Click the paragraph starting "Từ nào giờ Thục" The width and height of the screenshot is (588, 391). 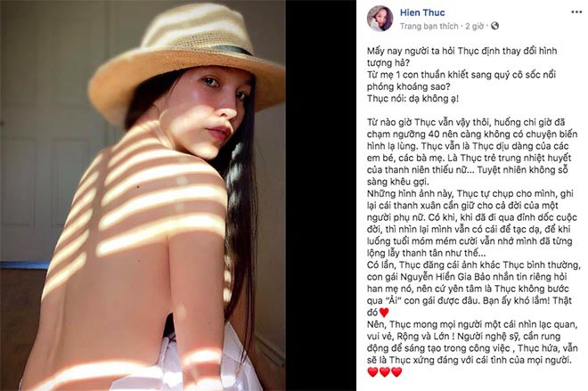[x=472, y=151]
